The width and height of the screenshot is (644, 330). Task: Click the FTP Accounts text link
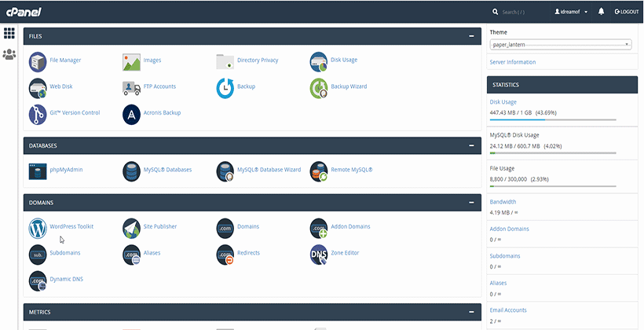[x=159, y=86]
